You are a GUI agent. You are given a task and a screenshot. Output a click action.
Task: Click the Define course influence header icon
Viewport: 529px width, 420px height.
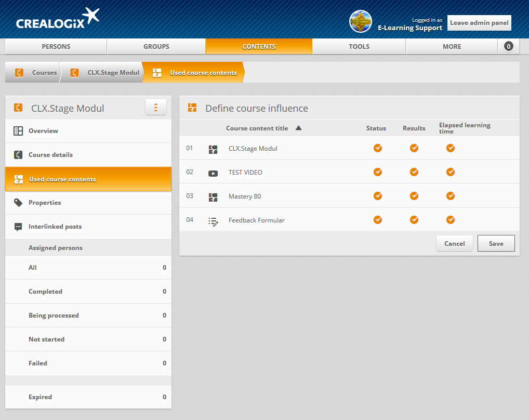tap(192, 108)
